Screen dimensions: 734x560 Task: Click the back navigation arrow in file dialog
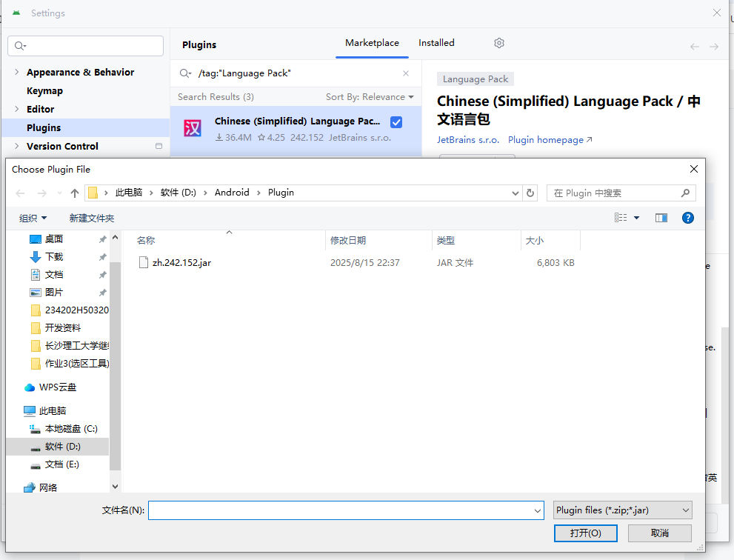(x=20, y=192)
